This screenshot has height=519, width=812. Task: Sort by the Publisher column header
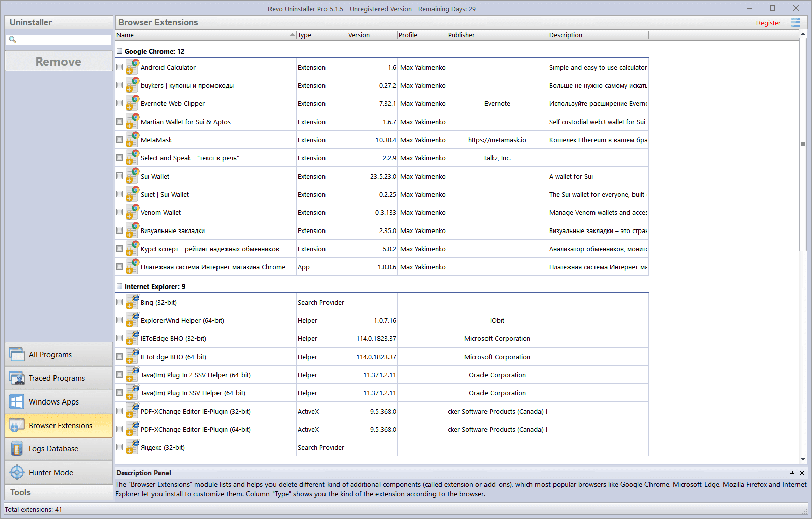[497, 35]
